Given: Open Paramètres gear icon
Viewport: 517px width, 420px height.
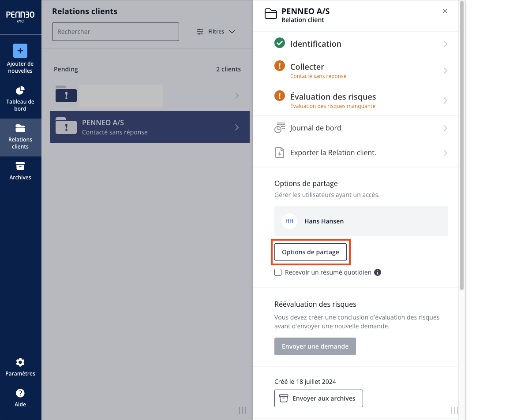Looking at the screenshot, I should (20, 362).
